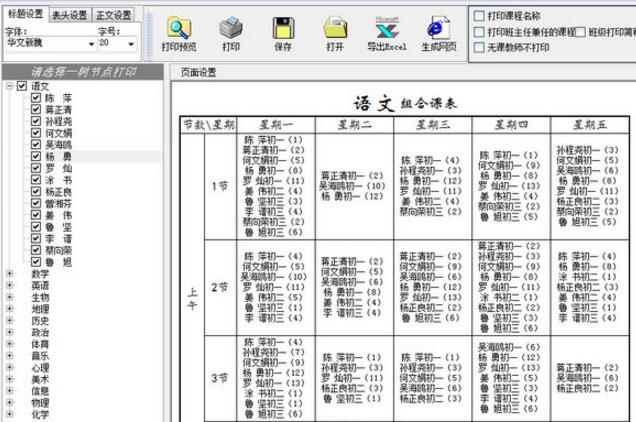Uncheck the 语文 subject checkbox in tree
The image size is (636, 422).
point(23,87)
